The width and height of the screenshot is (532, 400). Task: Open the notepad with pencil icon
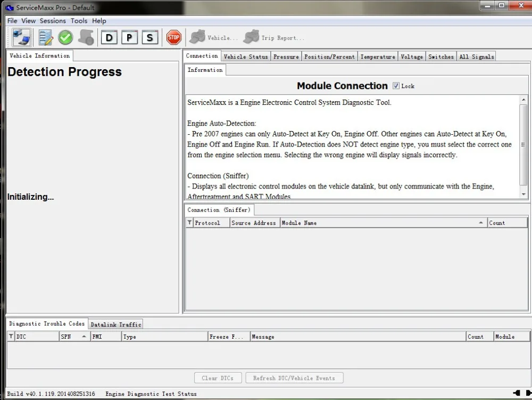[45, 37]
